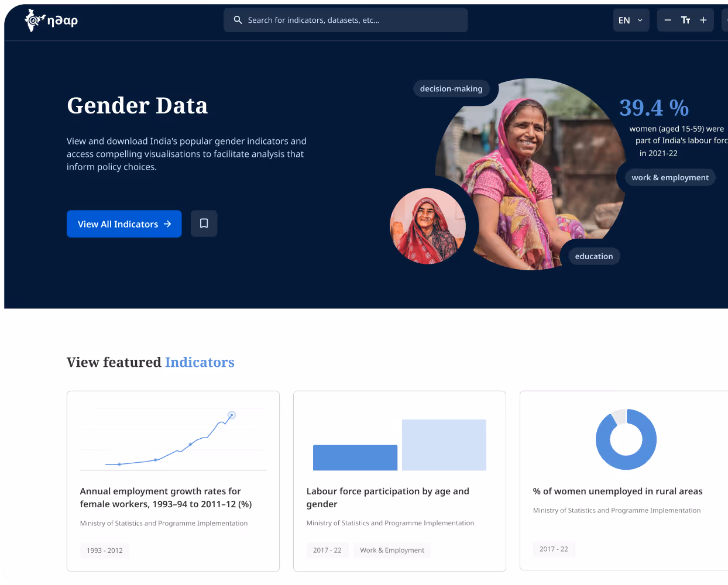
Task: Click the Work & Employment card tag
Action: 392,550
